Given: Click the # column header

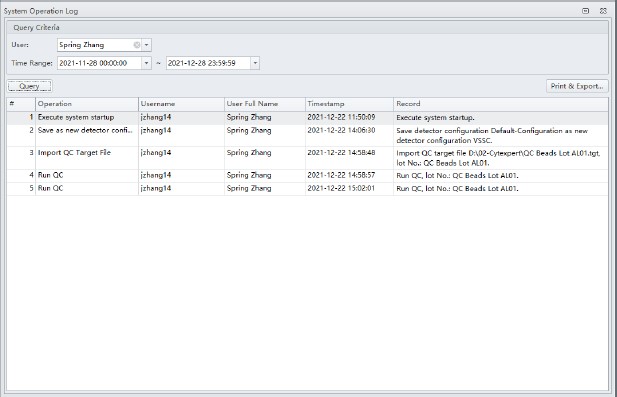Looking at the screenshot, I should click(21, 104).
